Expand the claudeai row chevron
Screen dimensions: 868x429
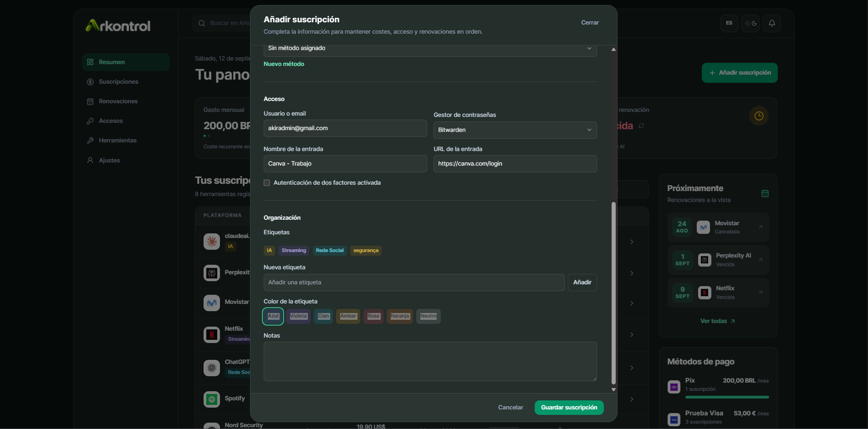pyautogui.click(x=632, y=242)
